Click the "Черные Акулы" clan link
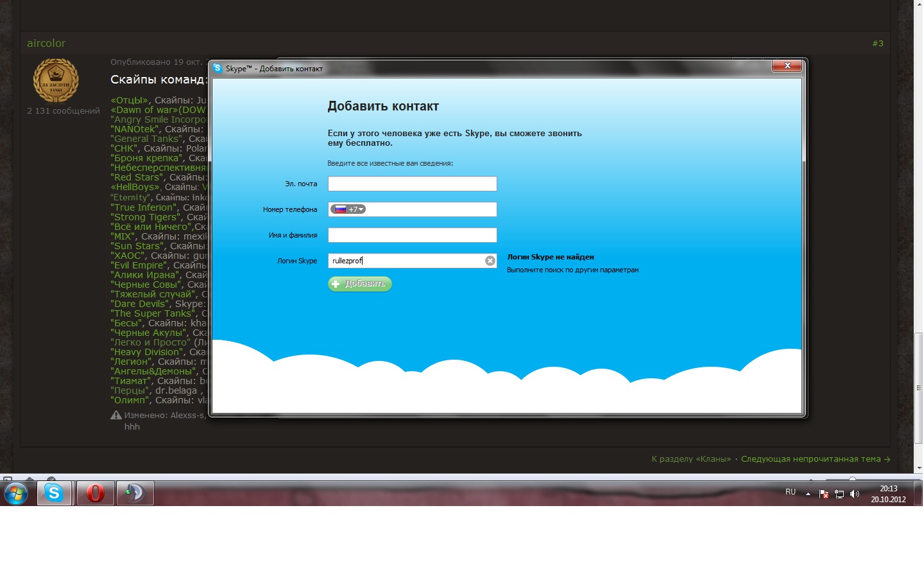Image resolution: width=924 pixels, height=578 pixels. 149,333
